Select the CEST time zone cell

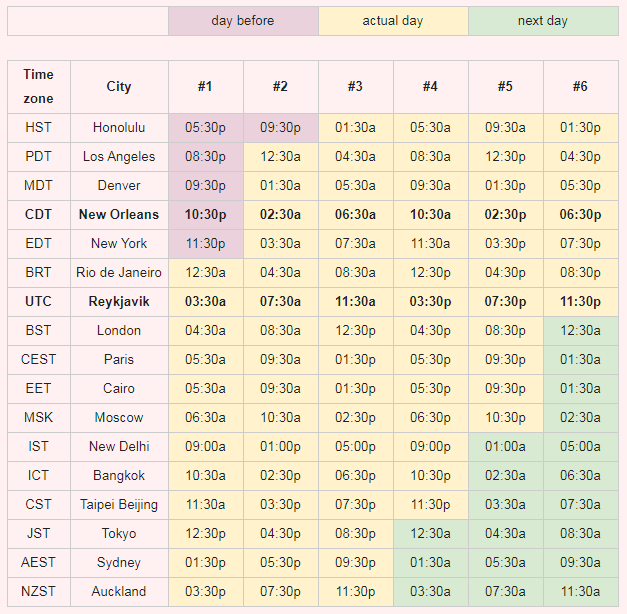(39, 360)
